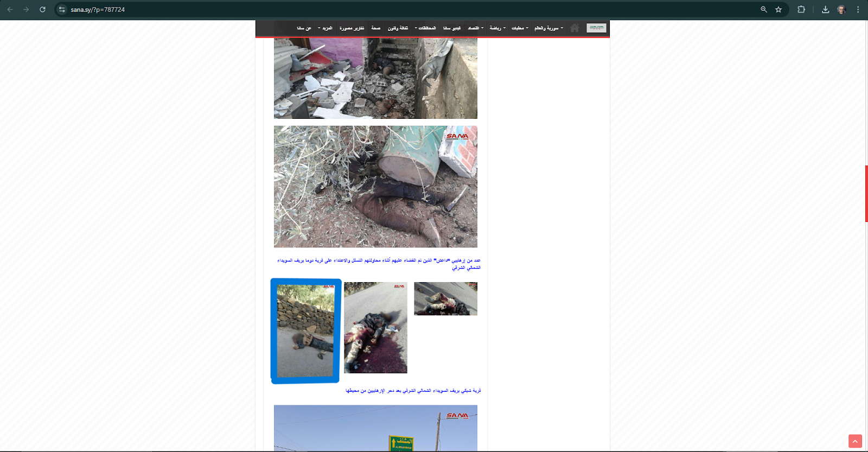Open the Chrome three-dot menu
The width and height of the screenshot is (868, 452).
pos(858,9)
